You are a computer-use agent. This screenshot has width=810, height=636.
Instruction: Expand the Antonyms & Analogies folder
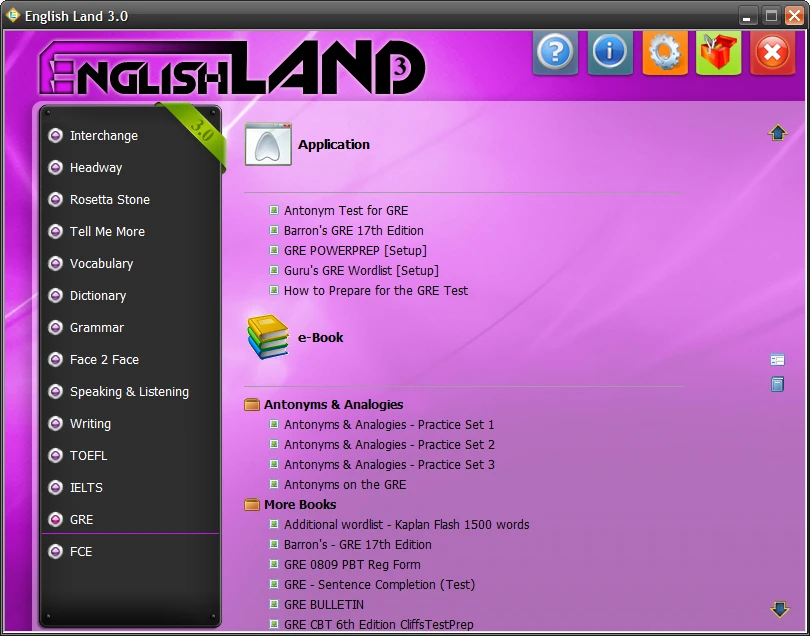pyautogui.click(x=252, y=405)
